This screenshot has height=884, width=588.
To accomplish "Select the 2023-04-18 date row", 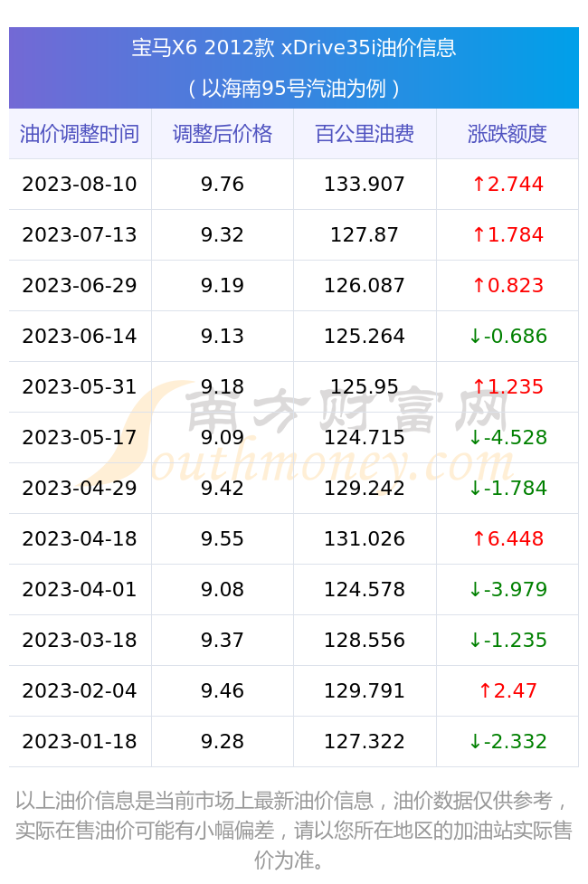I will (294, 539).
